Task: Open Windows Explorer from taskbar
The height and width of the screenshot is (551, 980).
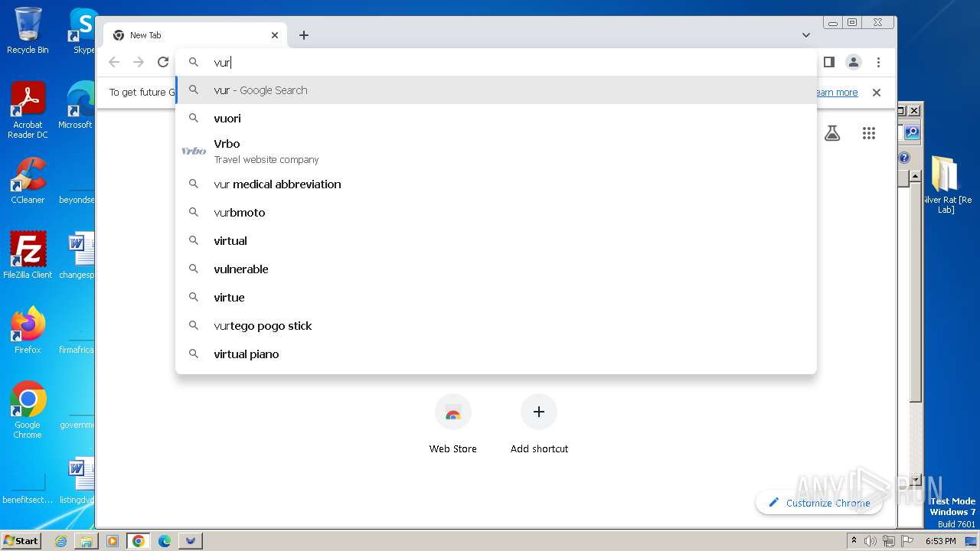Action: (87, 541)
